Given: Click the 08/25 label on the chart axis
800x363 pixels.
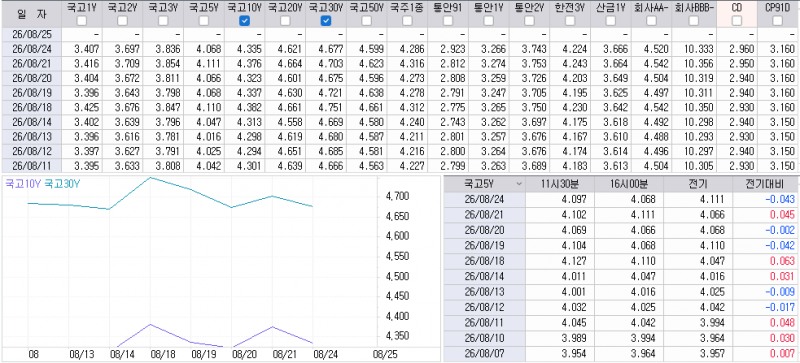Looking at the screenshot, I should 384,354.
